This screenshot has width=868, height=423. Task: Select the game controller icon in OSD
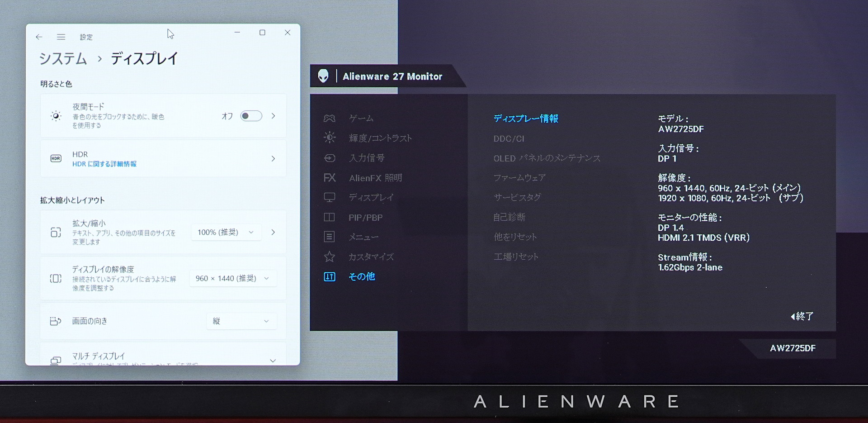click(330, 118)
